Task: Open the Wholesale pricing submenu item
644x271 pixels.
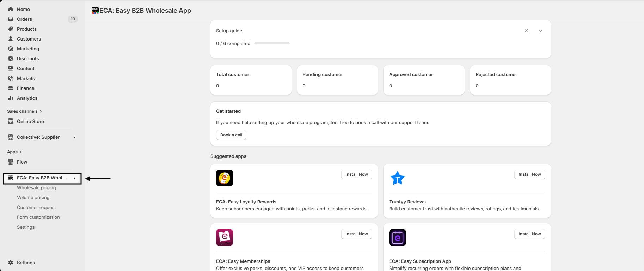Action: (36, 188)
